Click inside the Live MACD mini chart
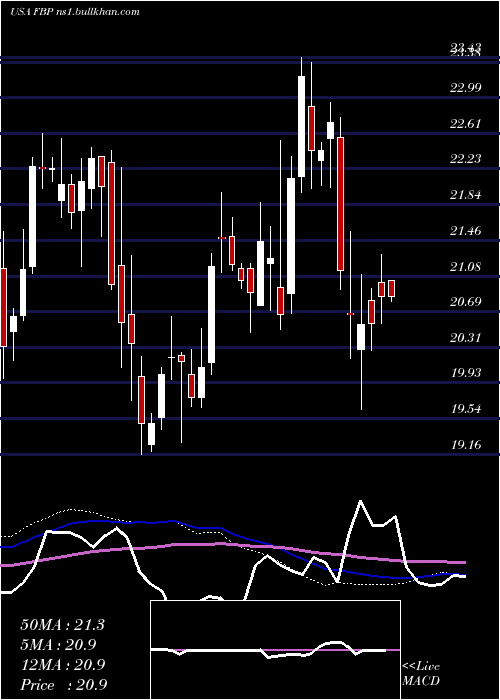The image size is (500, 700). coord(275,650)
